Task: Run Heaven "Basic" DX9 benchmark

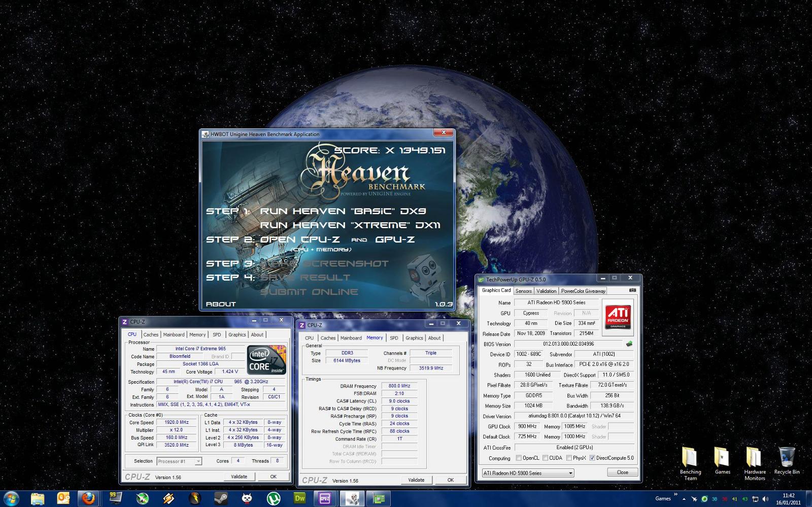Action: 343,211
